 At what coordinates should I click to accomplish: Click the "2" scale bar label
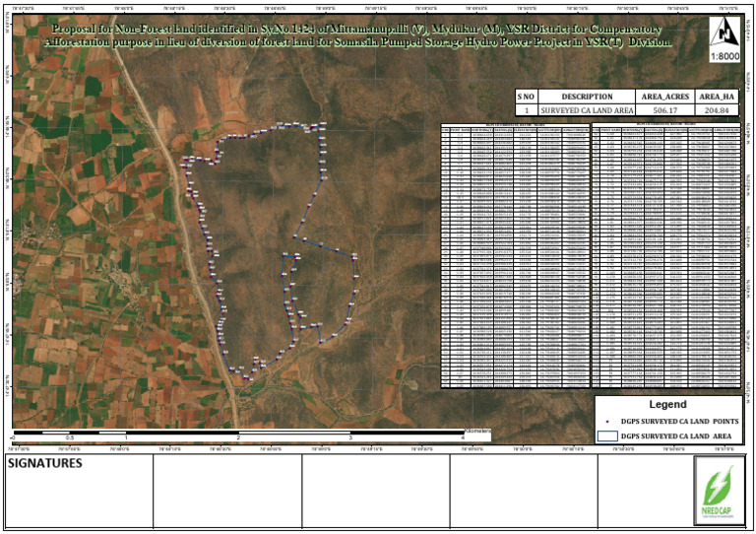click(x=238, y=438)
